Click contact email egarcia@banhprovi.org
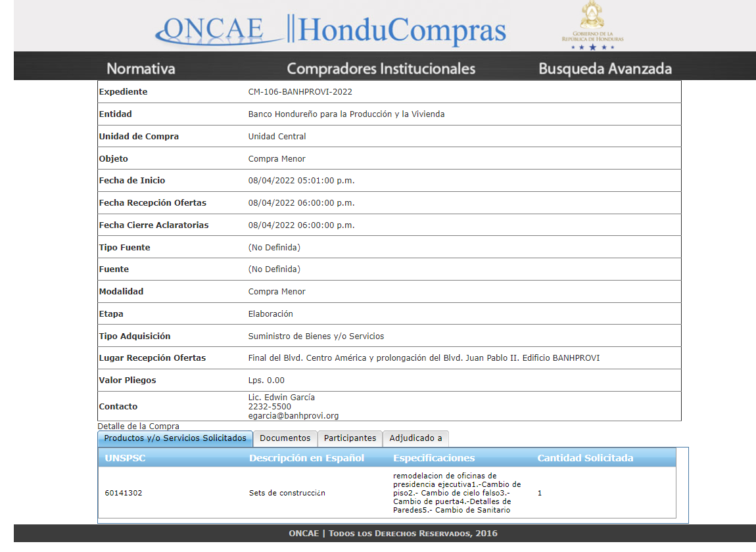The image size is (756, 552). pyautogui.click(x=293, y=416)
